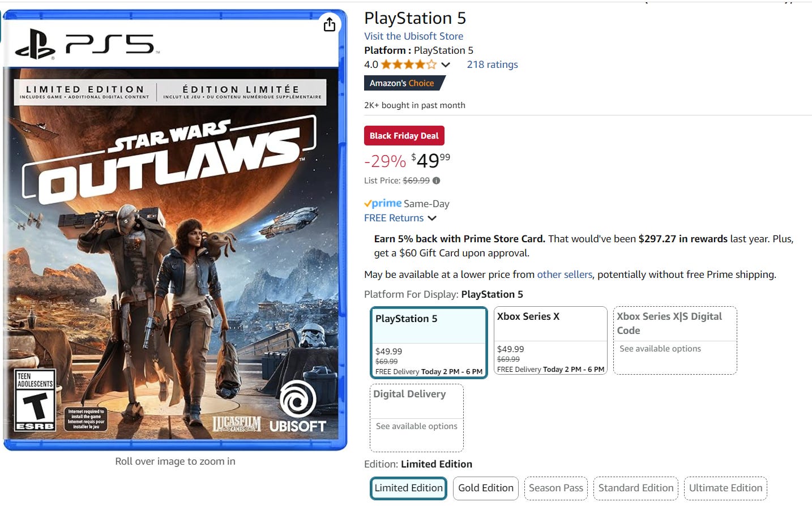The width and height of the screenshot is (812, 506).
Task: Choose the Gold Edition option
Action: [x=486, y=488]
